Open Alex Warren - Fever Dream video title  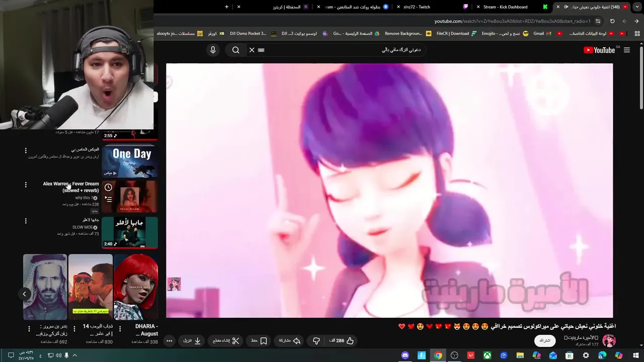71,187
